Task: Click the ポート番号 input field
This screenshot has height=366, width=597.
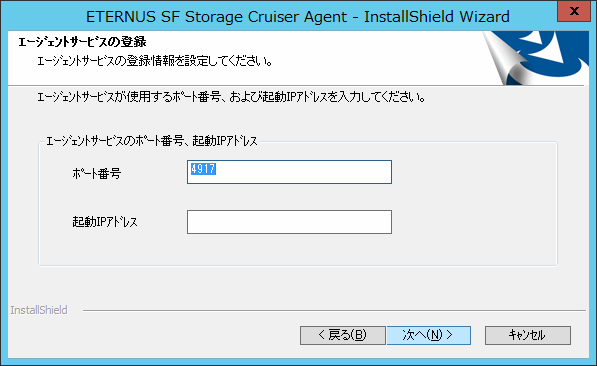Action: tap(289, 172)
